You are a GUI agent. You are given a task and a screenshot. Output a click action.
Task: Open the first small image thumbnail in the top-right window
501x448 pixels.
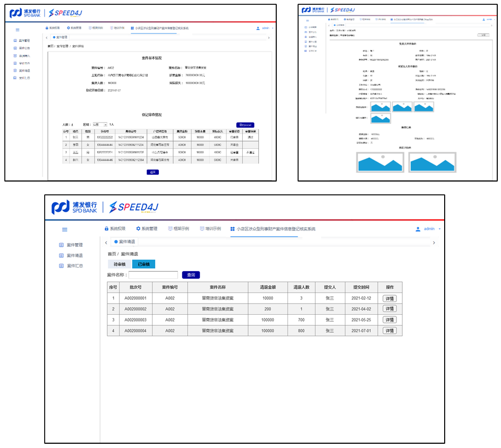point(380,107)
